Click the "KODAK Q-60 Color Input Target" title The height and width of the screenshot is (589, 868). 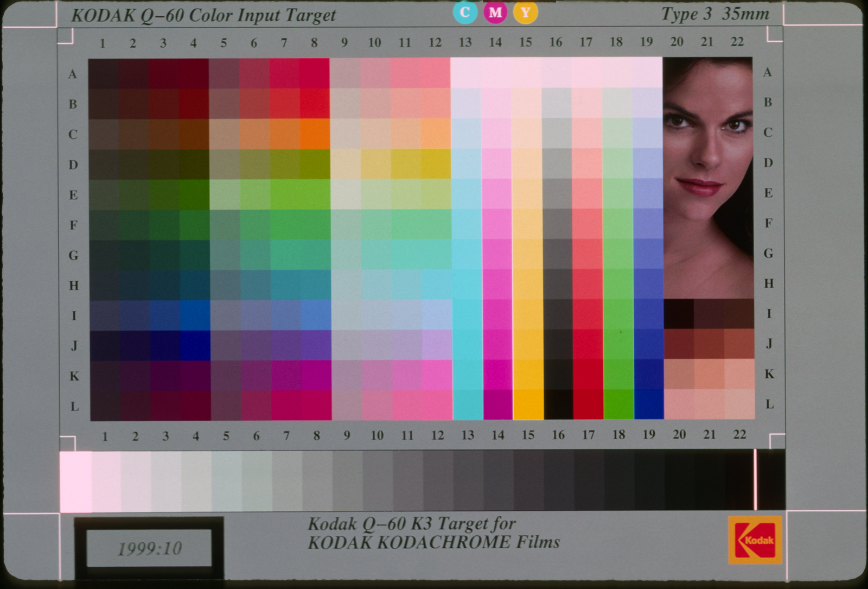point(204,15)
